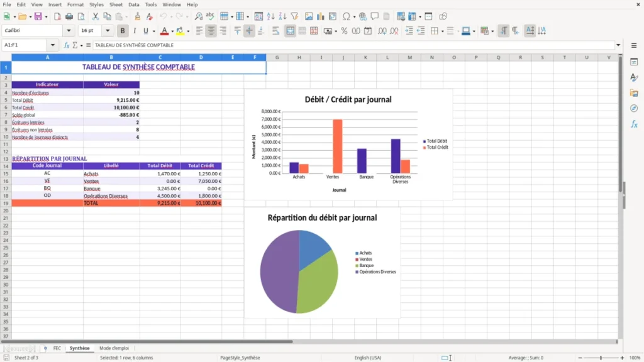
Task: Sort ascending A to Z
Action: 270,16
